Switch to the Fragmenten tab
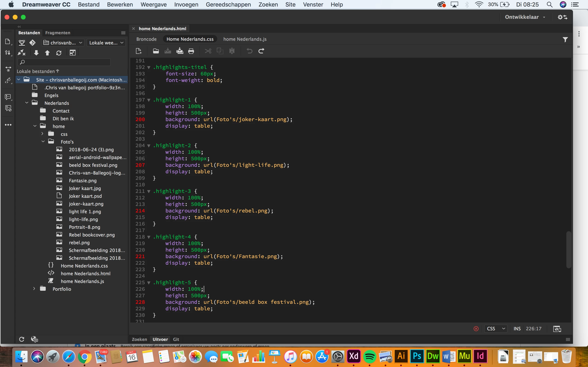This screenshot has width=588, height=367. click(x=58, y=33)
